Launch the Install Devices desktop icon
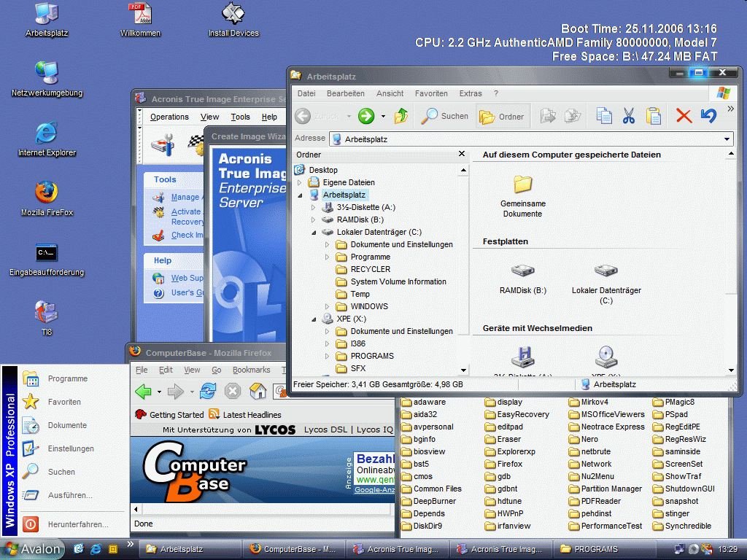 [233, 19]
